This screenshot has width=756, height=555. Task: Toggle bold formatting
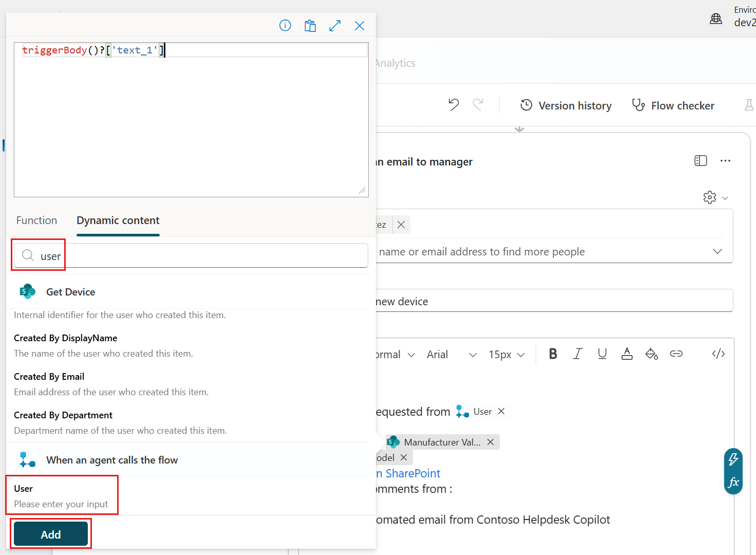pos(553,354)
